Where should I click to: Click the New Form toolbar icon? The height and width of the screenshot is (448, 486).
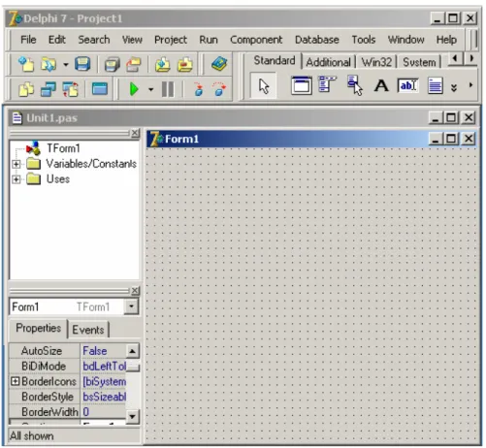[x=100, y=88]
